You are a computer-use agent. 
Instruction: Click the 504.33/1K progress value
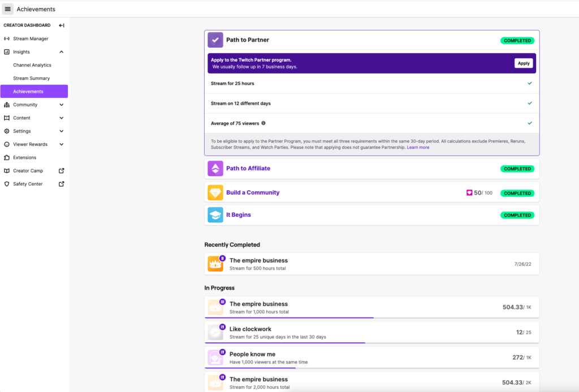[x=517, y=307]
